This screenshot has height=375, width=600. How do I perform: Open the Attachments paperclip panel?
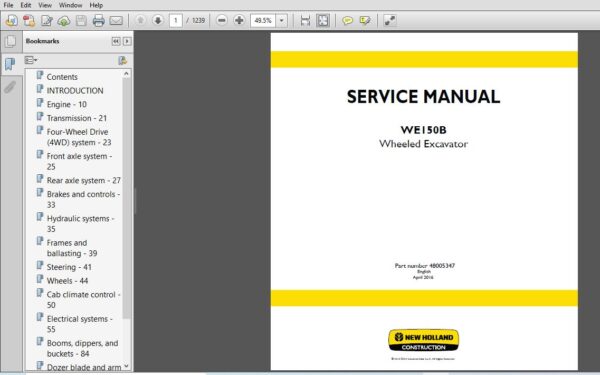coord(10,87)
